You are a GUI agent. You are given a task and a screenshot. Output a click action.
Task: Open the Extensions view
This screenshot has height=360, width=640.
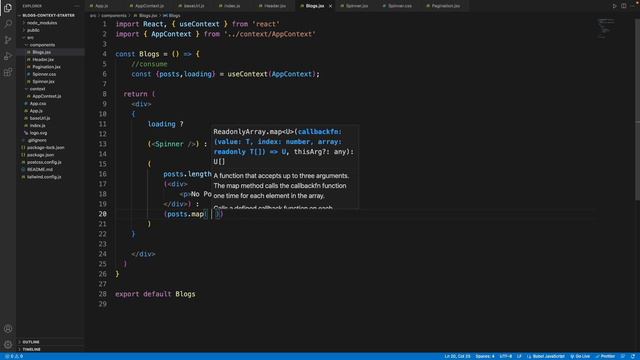(x=8, y=73)
